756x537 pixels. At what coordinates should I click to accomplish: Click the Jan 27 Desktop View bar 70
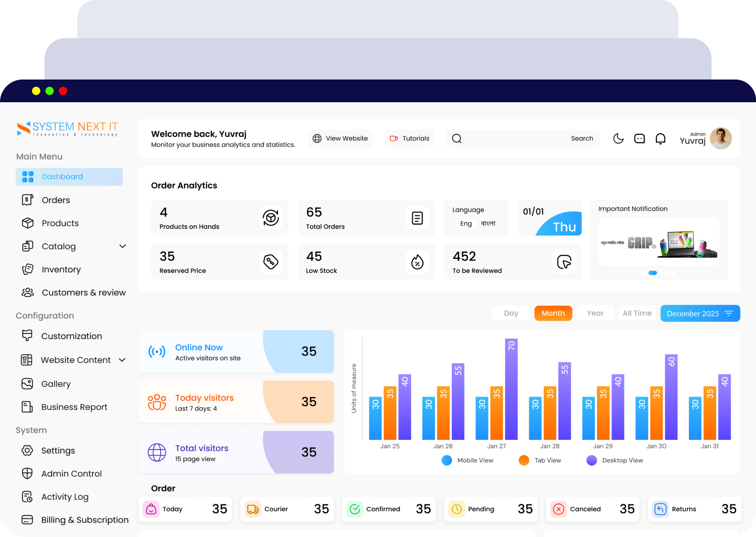[x=511, y=389]
